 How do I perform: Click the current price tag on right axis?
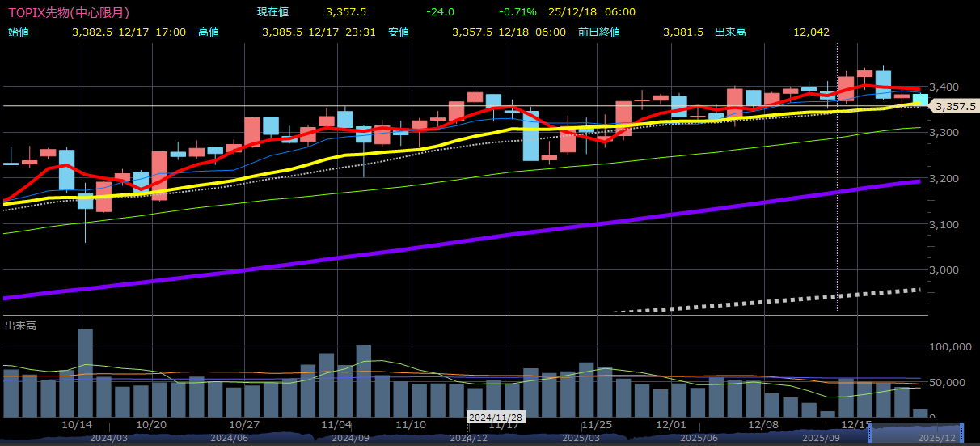coord(954,106)
